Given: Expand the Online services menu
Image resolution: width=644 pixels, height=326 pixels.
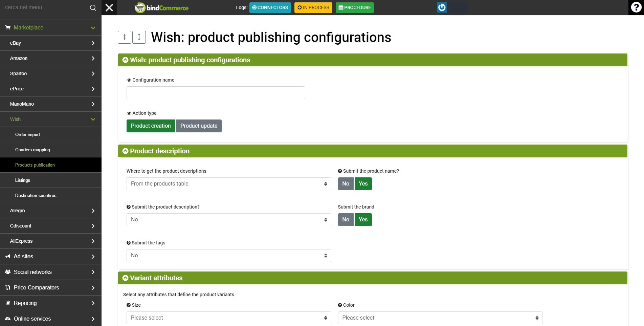Looking at the screenshot, I should point(51,319).
